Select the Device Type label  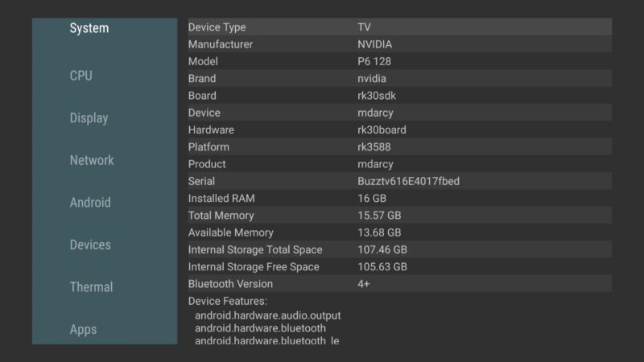(x=217, y=27)
